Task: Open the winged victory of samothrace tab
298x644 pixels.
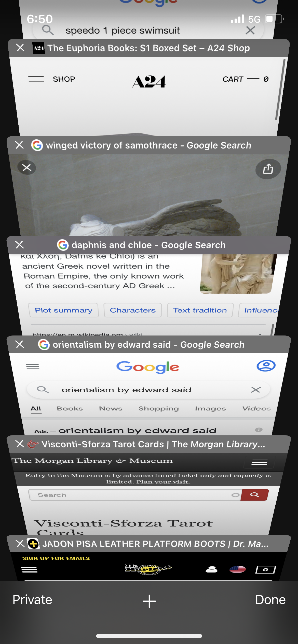Action: click(x=148, y=145)
